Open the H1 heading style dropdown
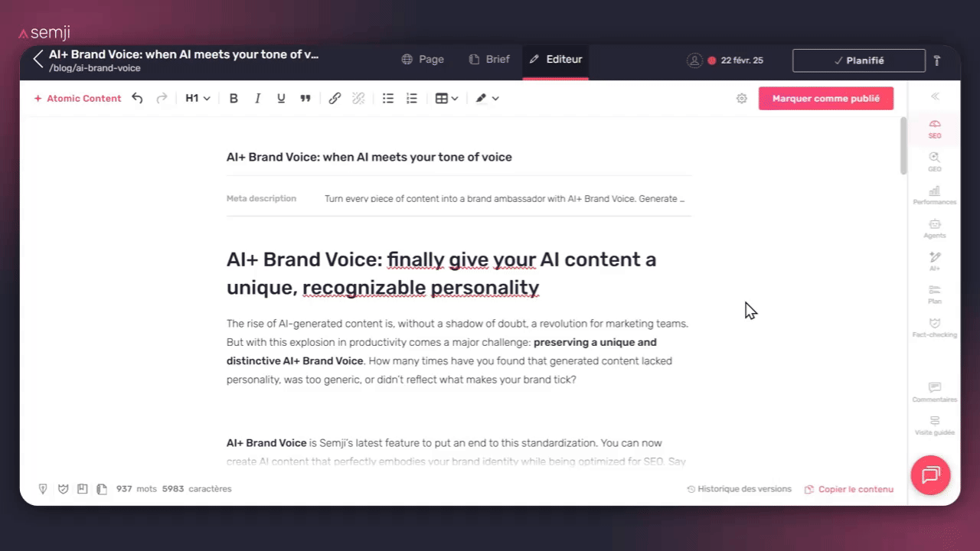Image resolution: width=980 pixels, height=551 pixels. click(198, 99)
